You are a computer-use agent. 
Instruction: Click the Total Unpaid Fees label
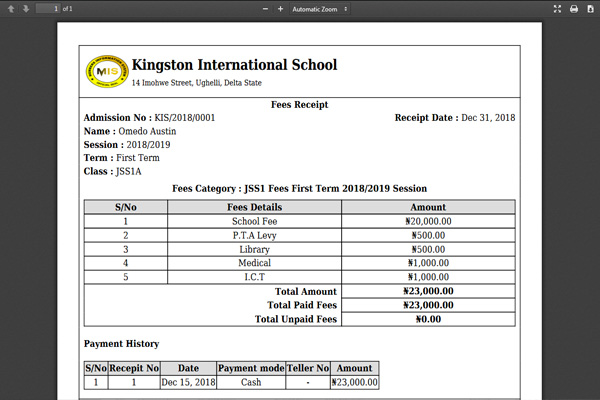[296, 319]
